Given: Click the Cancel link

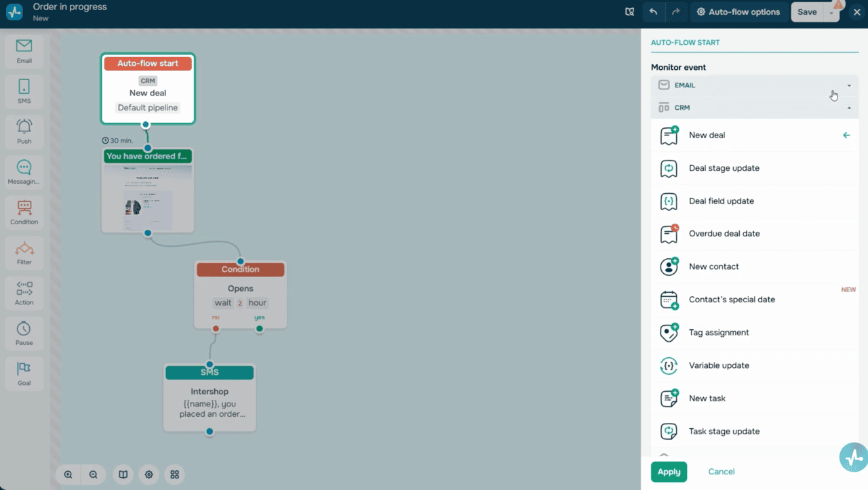Looking at the screenshot, I should [x=721, y=472].
